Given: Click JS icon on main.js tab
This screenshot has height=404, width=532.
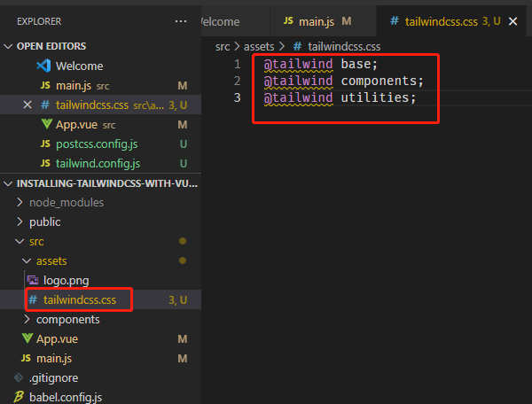Looking at the screenshot, I should click(288, 21).
